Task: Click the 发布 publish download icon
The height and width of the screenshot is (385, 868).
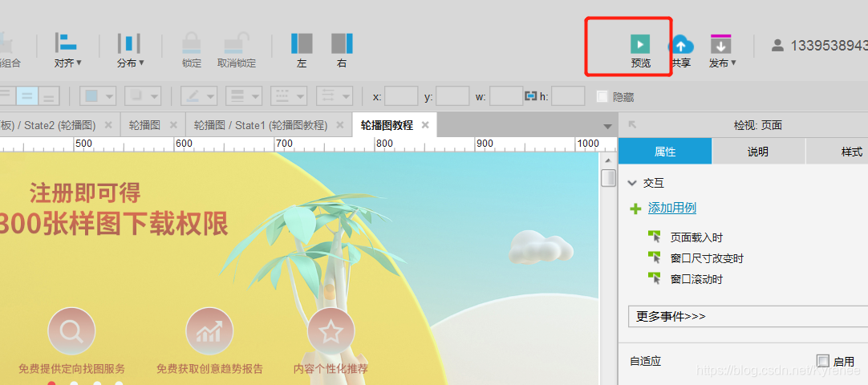Action: [720, 44]
